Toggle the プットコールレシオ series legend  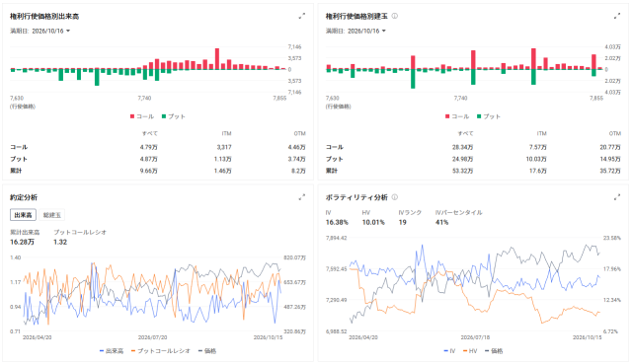(x=161, y=351)
